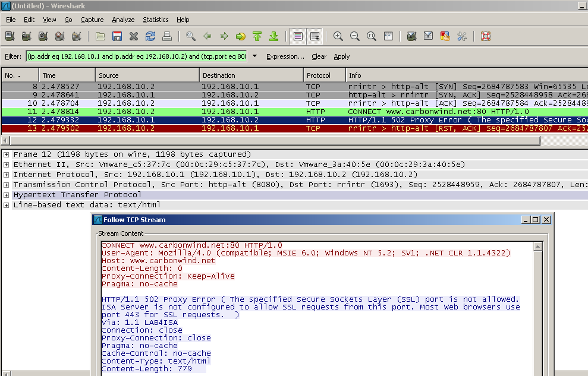Image resolution: width=588 pixels, height=376 pixels.
Task: Open the Edit menu
Action: click(29, 20)
